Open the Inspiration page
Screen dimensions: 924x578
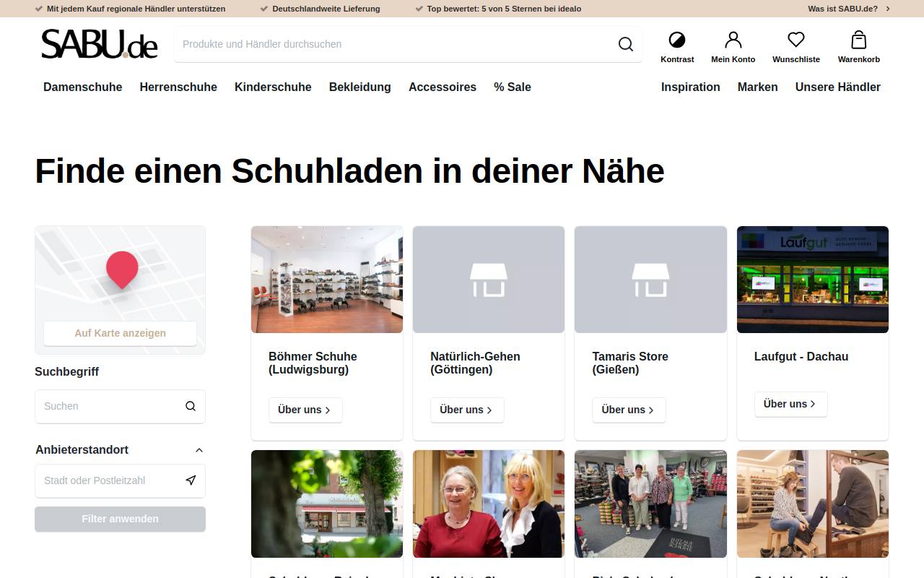[x=691, y=87]
